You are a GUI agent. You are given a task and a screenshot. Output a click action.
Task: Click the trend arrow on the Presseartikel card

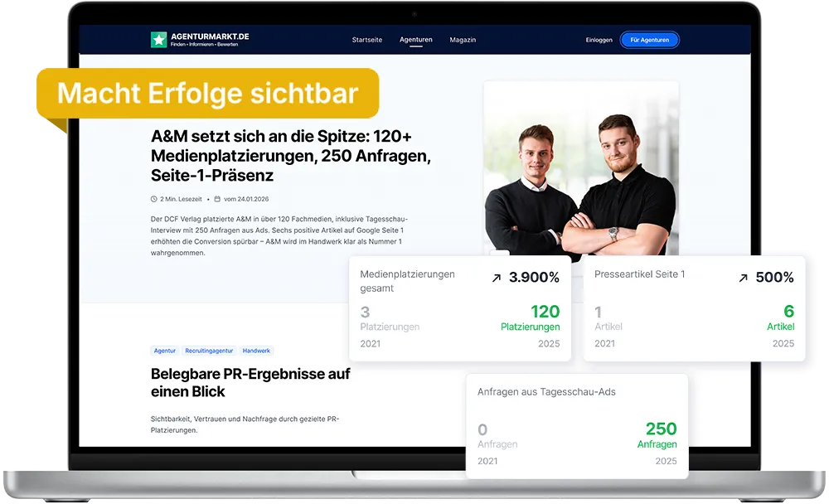(744, 277)
